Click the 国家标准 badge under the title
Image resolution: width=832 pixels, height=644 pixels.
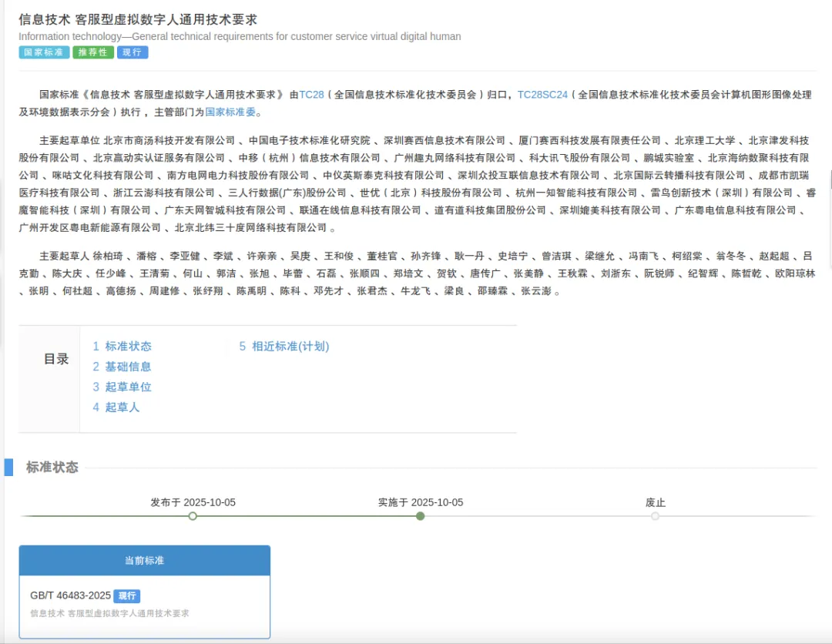coord(43,52)
